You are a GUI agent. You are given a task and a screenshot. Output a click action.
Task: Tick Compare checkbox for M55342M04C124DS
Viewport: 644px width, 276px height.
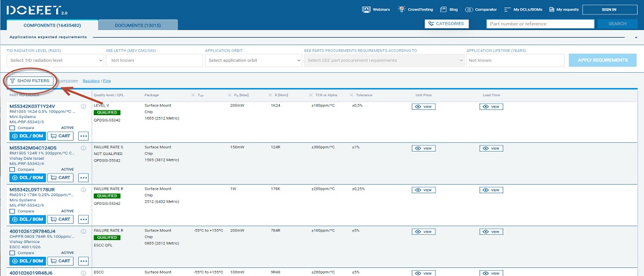12,170
